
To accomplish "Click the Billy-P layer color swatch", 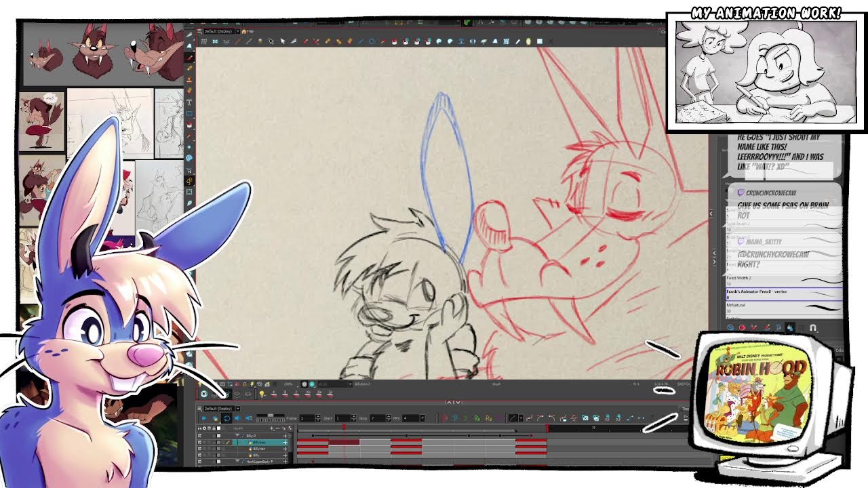I will point(218,436).
